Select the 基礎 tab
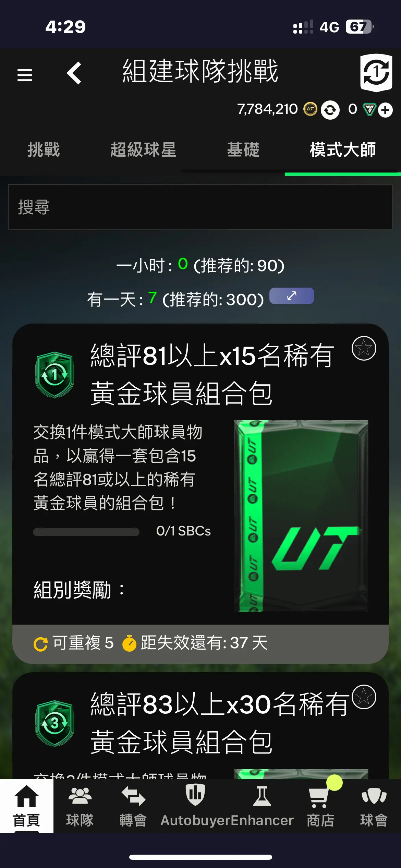The image size is (401, 868). pyautogui.click(x=243, y=150)
